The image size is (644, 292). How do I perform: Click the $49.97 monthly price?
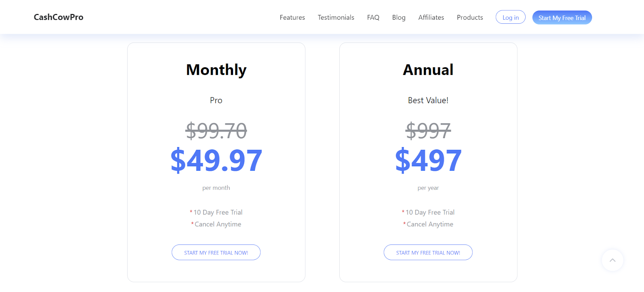(216, 160)
